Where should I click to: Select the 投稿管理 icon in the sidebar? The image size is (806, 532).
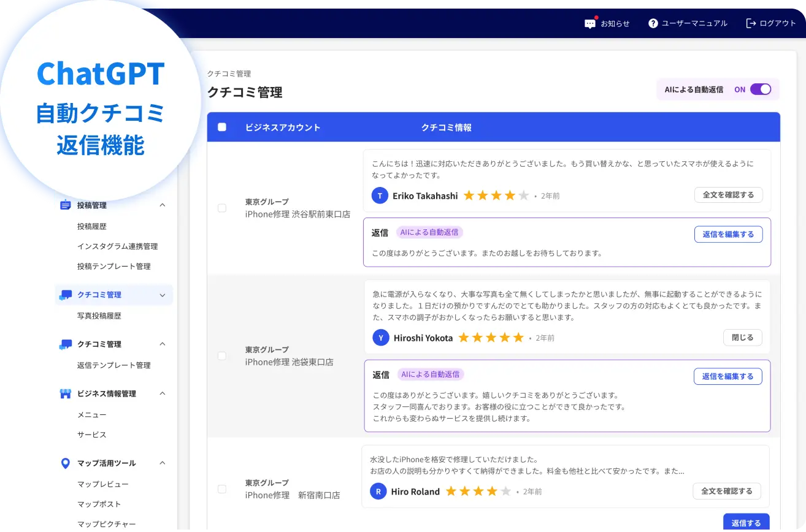(66, 205)
